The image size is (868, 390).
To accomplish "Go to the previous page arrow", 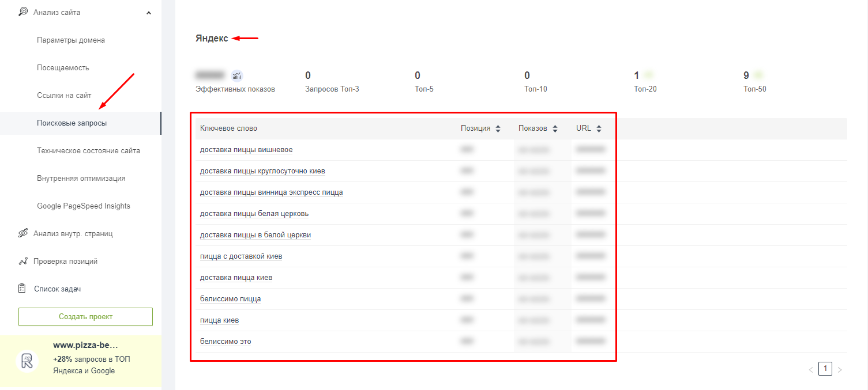I will coord(811,369).
